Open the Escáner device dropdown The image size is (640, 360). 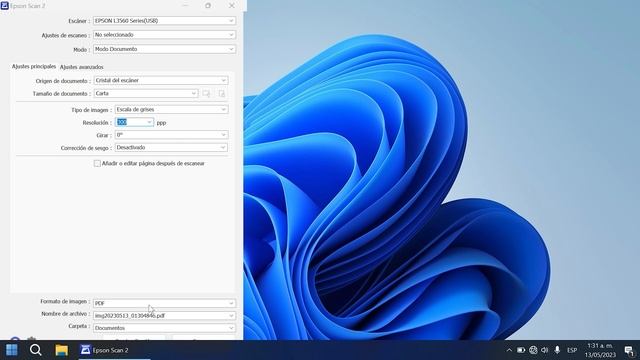164,21
